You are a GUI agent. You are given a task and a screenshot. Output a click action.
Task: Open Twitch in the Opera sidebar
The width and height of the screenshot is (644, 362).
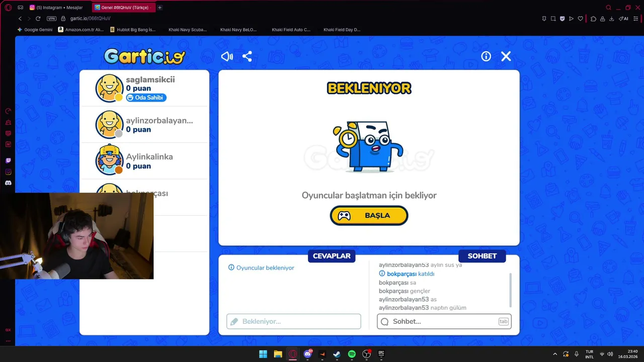(8, 161)
